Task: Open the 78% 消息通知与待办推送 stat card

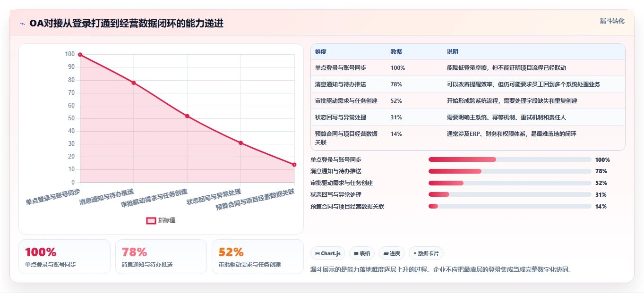Action: click(161, 257)
